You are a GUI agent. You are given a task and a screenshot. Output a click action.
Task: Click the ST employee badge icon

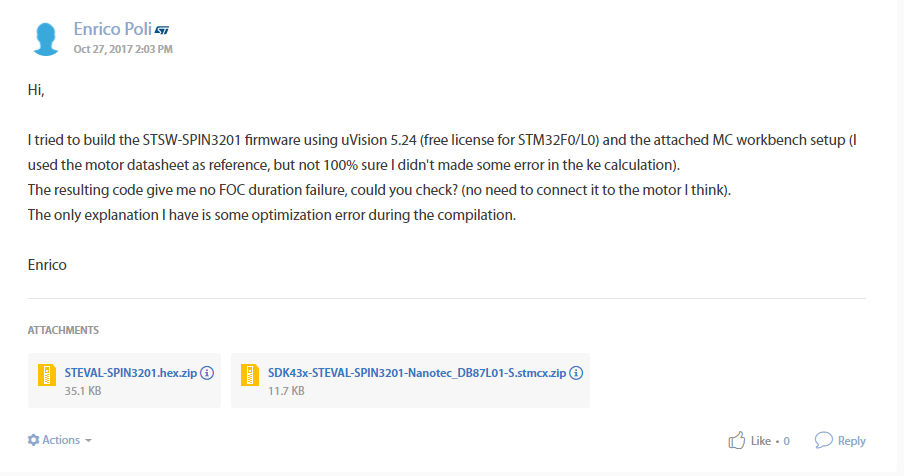point(162,30)
